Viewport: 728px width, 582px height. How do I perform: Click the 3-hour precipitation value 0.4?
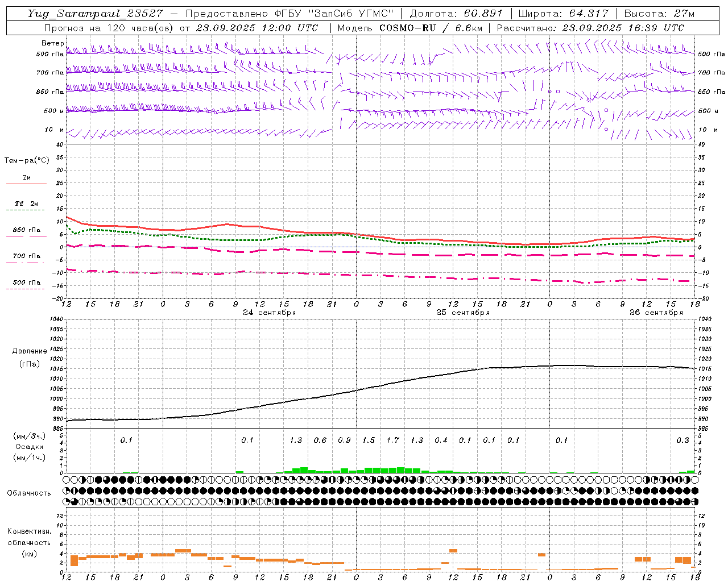pyautogui.click(x=441, y=440)
